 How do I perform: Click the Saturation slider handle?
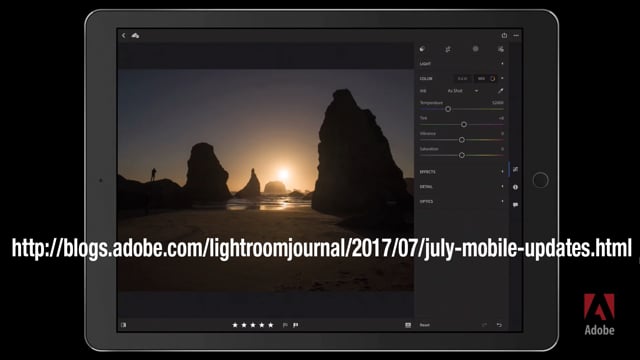[x=462, y=155]
